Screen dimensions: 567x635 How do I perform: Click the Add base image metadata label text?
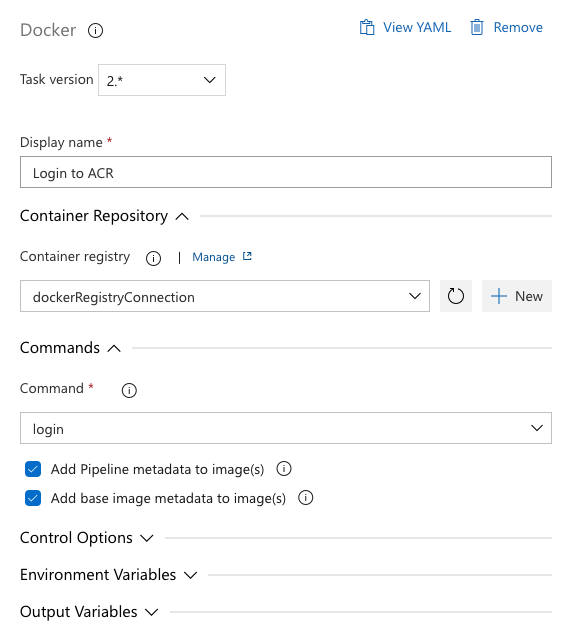point(168,498)
